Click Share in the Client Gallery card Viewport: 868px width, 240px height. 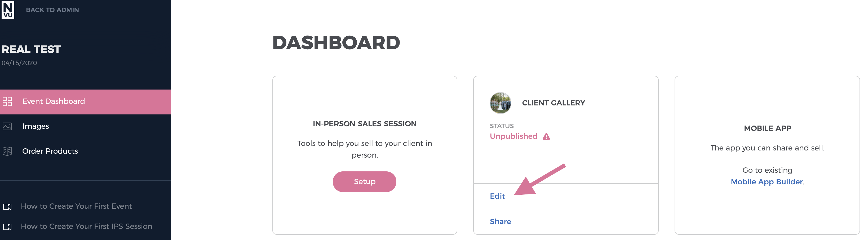point(501,222)
